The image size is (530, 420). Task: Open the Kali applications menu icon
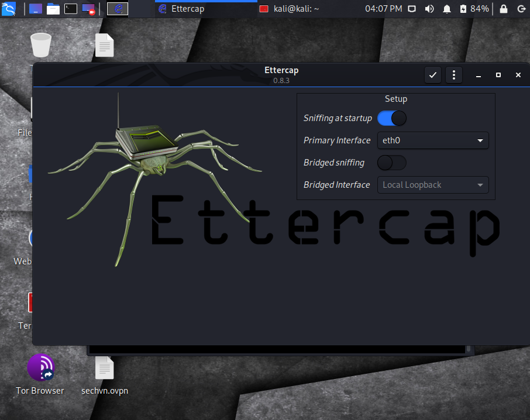(9, 9)
